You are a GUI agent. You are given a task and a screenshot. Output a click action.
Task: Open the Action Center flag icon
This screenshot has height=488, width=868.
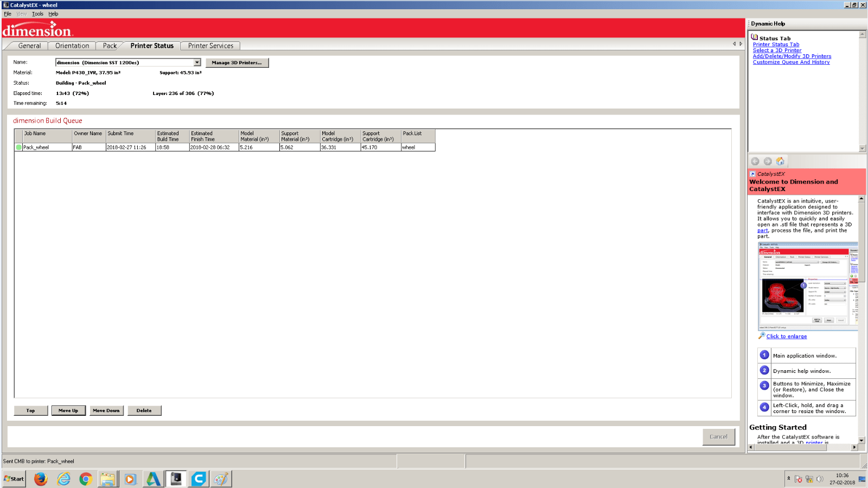799,479
